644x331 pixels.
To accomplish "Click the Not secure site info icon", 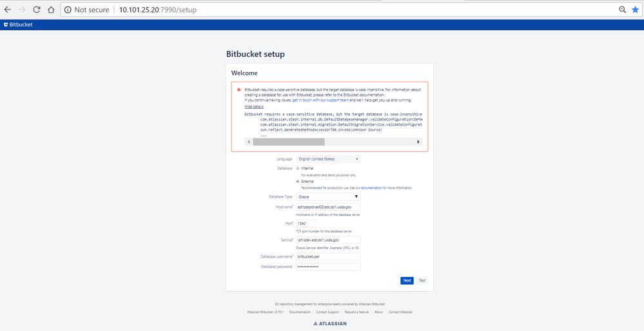I will click(x=68, y=10).
